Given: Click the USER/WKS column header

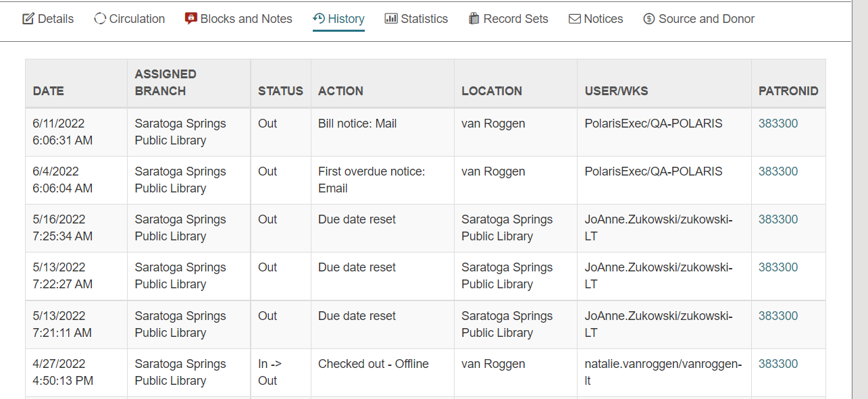Looking at the screenshot, I should [615, 90].
